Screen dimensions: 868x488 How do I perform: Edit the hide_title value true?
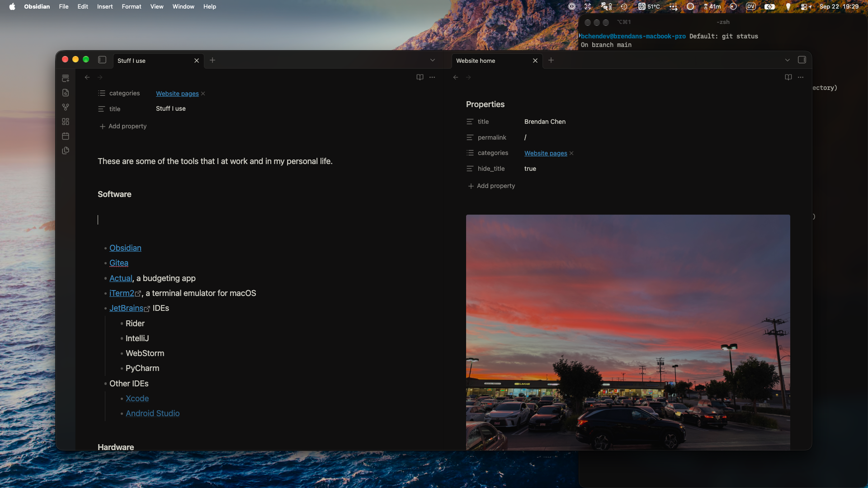(530, 169)
